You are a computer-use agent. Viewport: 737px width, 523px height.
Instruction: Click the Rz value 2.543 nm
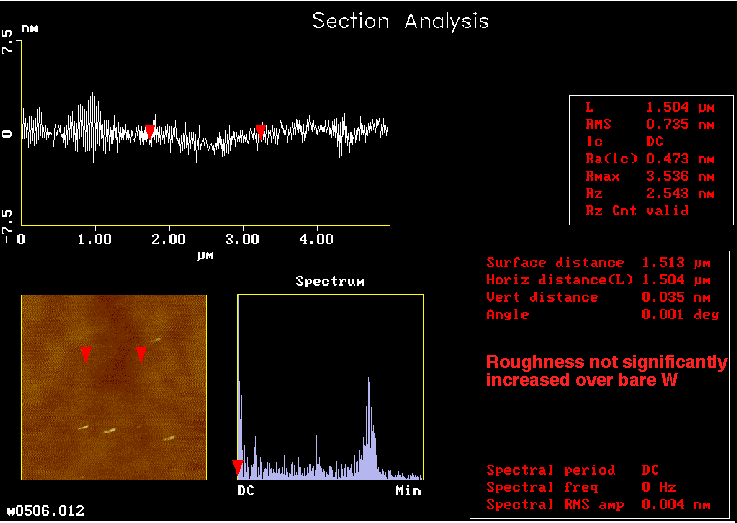click(680, 194)
